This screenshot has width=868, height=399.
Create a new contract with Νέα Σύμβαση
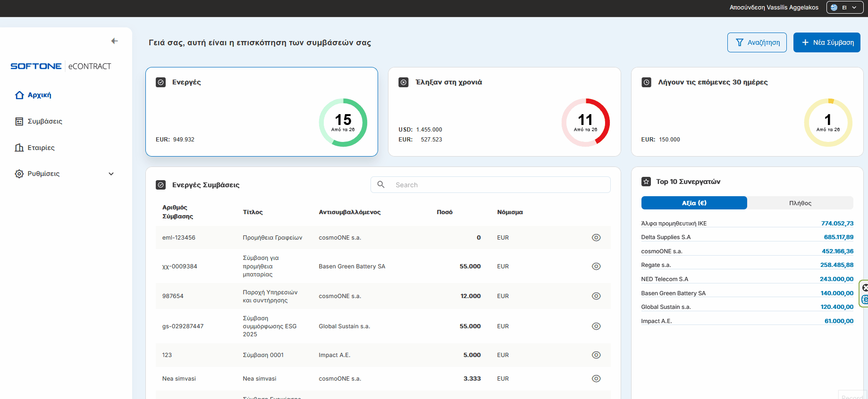coord(826,42)
